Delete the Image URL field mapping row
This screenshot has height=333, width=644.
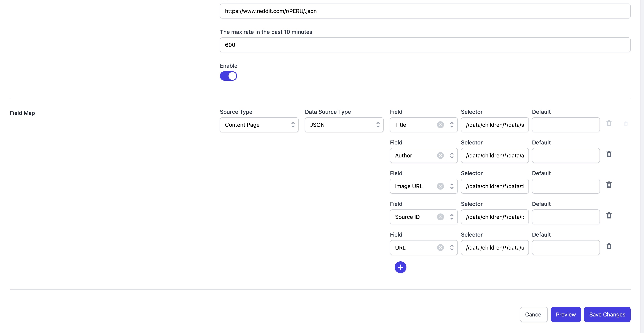point(609,185)
